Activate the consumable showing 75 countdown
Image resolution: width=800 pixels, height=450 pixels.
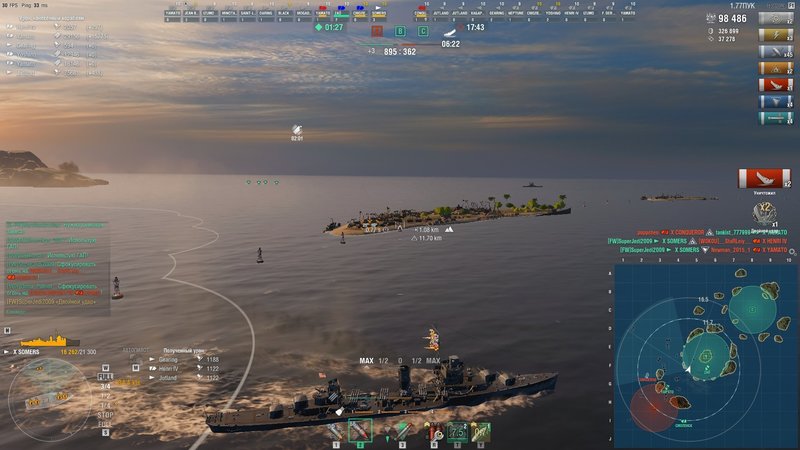(x=457, y=432)
